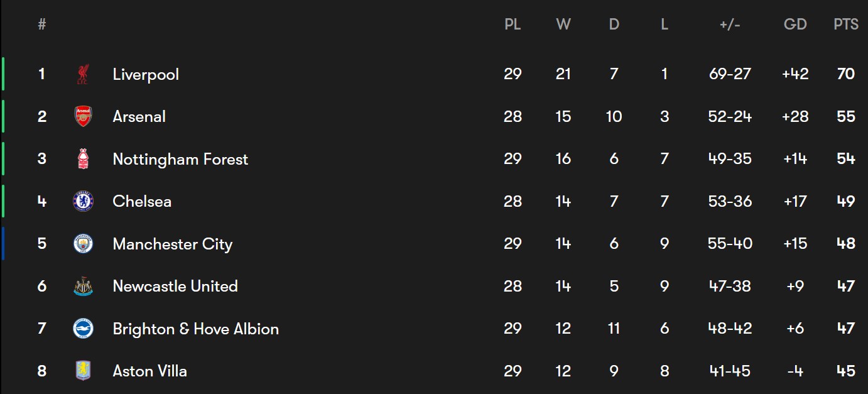Click the blue position marker beside Manchester City

(3, 244)
